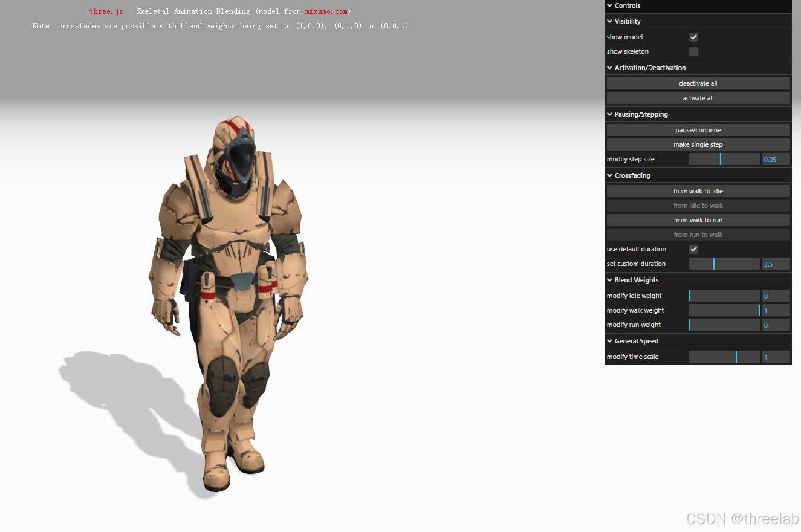The height and width of the screenshot is (532, 801).
Task: Adjust the modify walk weight slider
Action: click(x=724, y=311)
